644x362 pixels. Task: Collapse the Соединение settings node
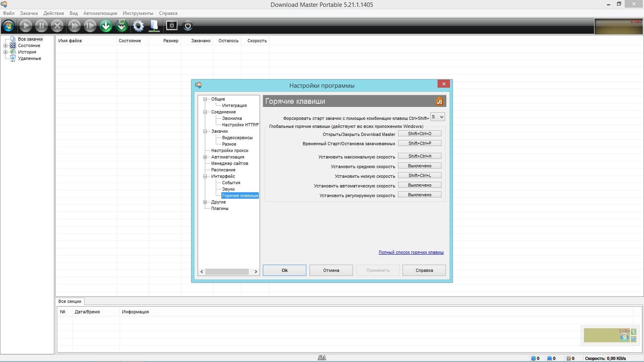point(205,112)
